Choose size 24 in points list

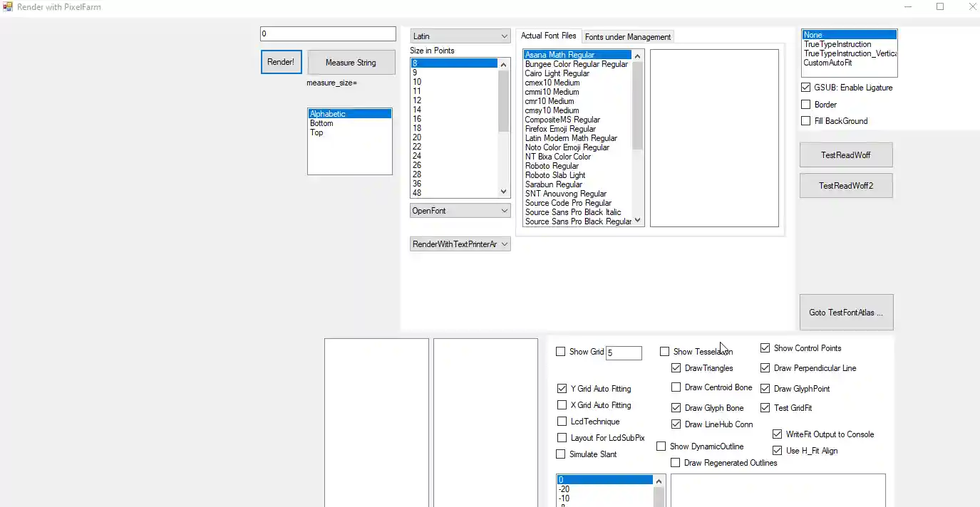(417, 156)
